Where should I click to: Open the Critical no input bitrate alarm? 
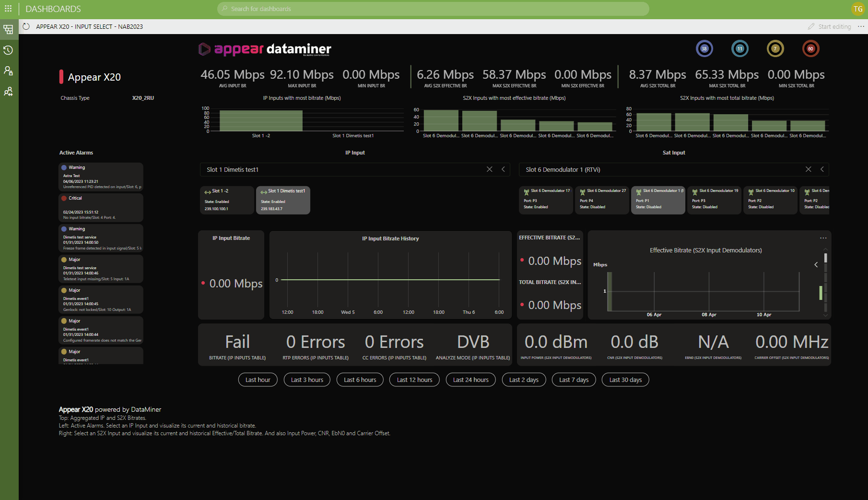point(101,208)
